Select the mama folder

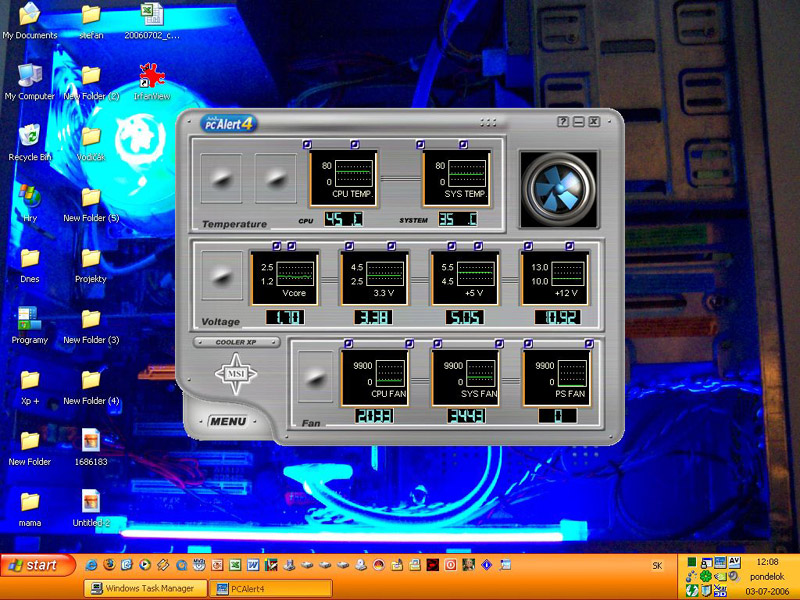tap(30, 509)
